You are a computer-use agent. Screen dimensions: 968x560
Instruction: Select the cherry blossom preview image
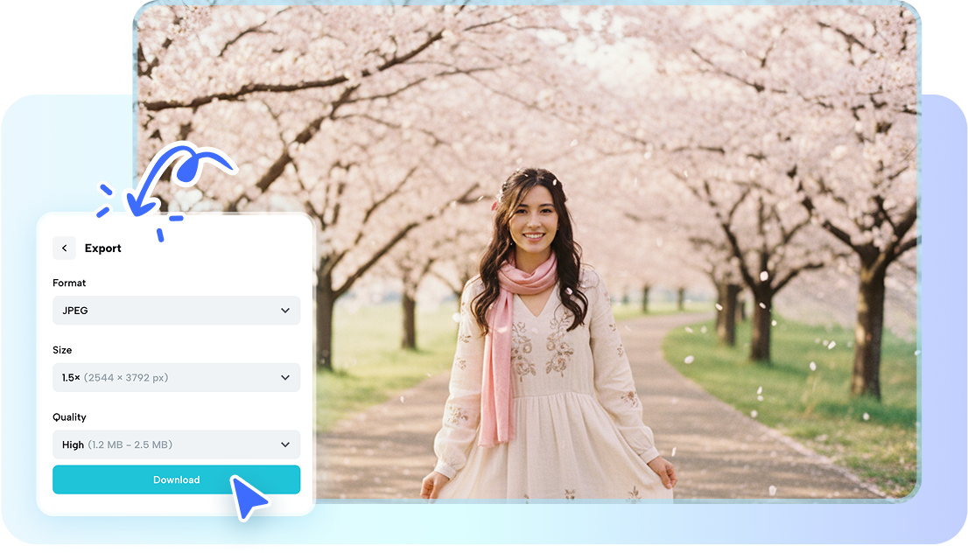(527, 250)
